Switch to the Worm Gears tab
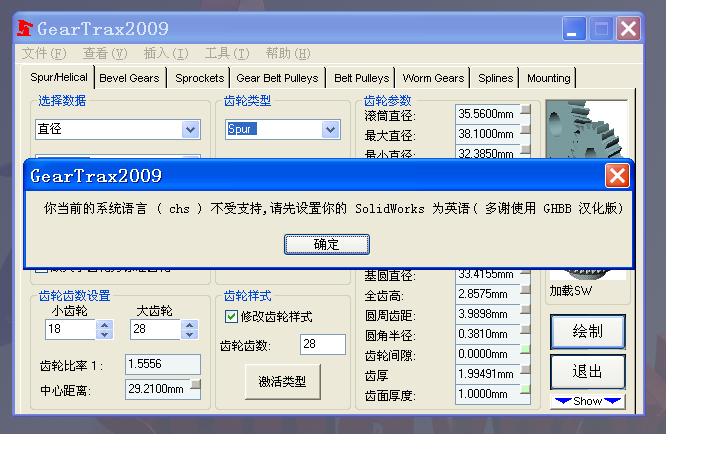720x450 pixels. click(433, 78)
